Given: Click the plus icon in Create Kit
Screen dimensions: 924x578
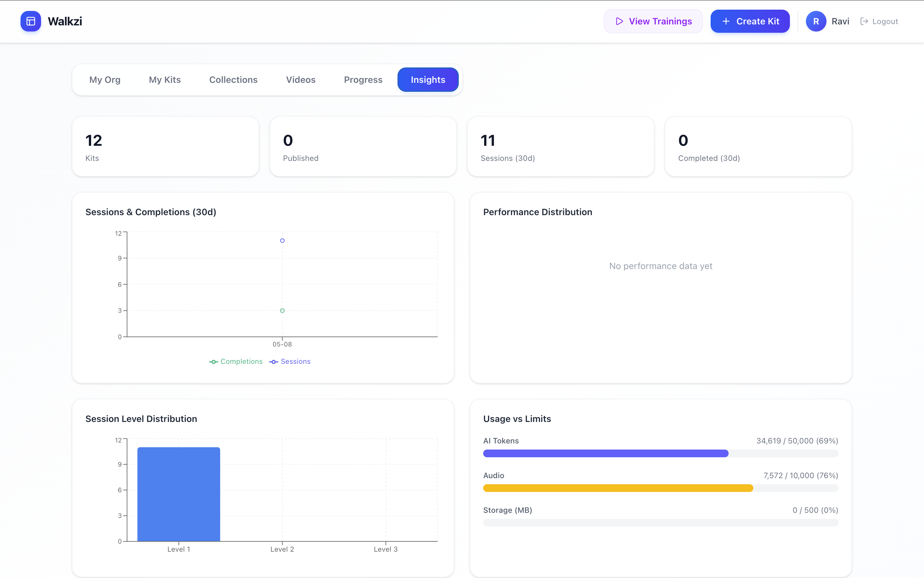Looking at the screenshot, I should click(x=726, y=22).
